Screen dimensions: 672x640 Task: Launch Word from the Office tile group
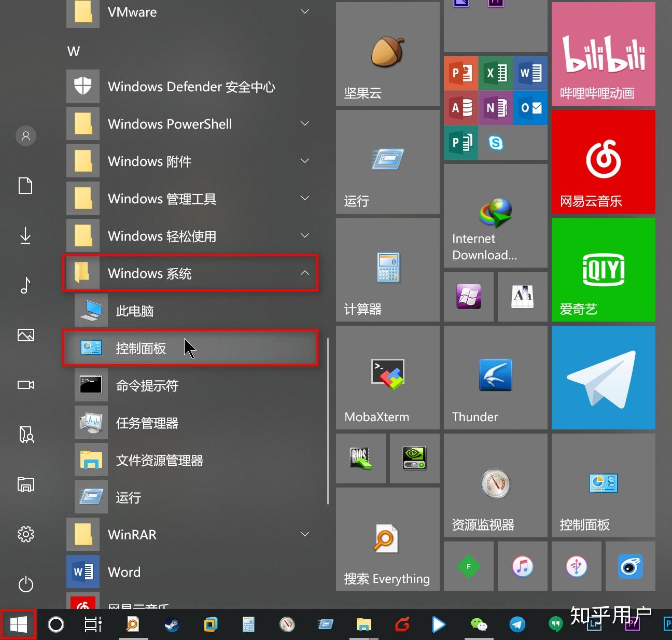530,73
